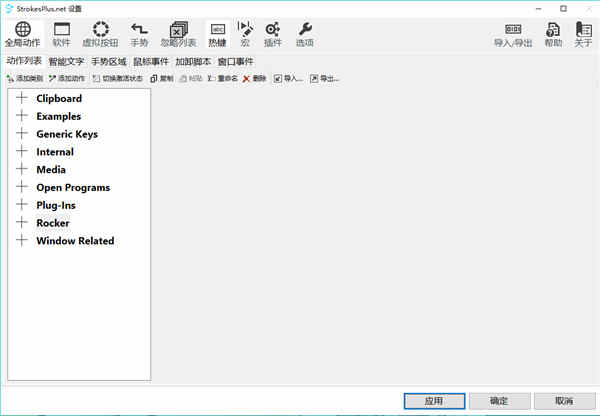This screenshot has height=416, width=600.
Task: Click 导入... in the action toolbar
Action: point(289,78)
